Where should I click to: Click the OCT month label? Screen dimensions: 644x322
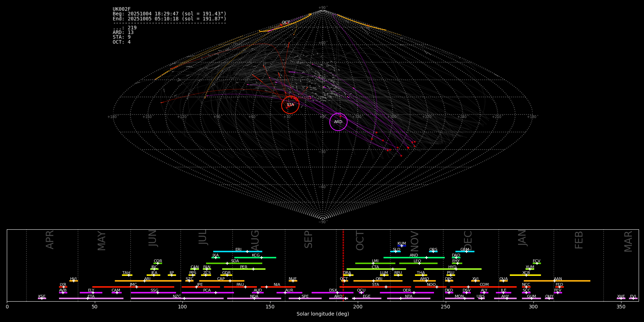coord(360,240)
